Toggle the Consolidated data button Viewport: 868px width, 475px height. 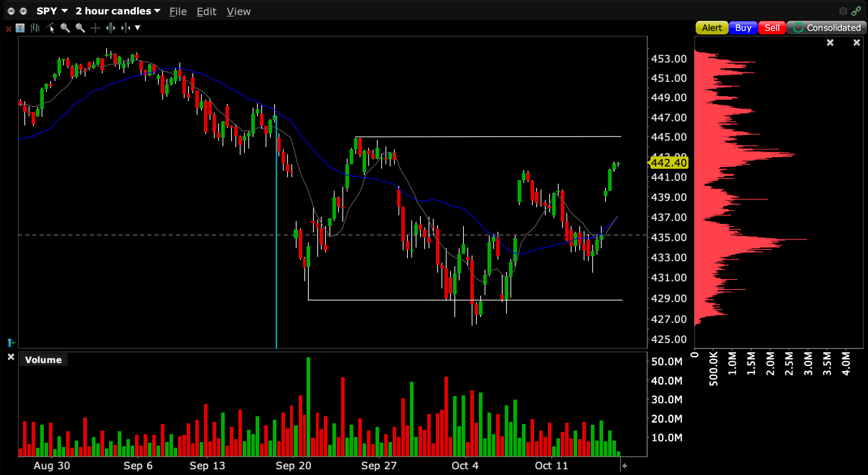point(826,28)
